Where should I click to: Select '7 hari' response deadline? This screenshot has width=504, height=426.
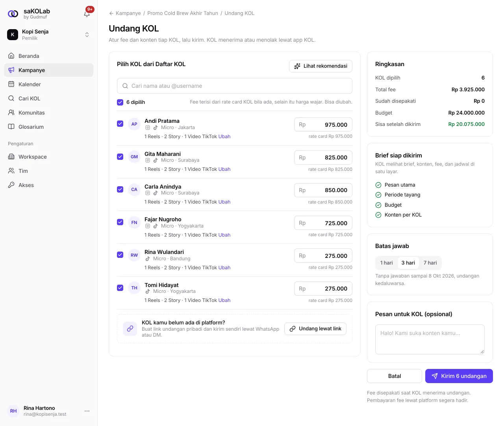point(430,263)
